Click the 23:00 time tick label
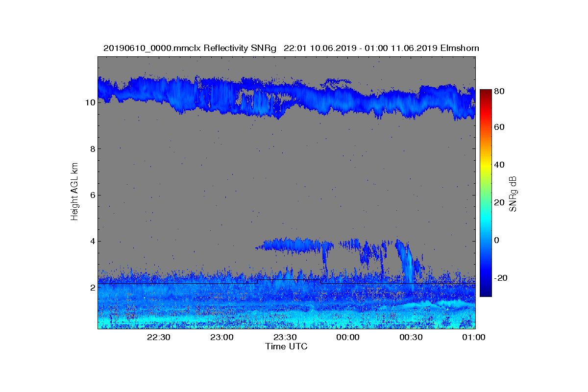 pyautogui.click(x=222, y=337)
